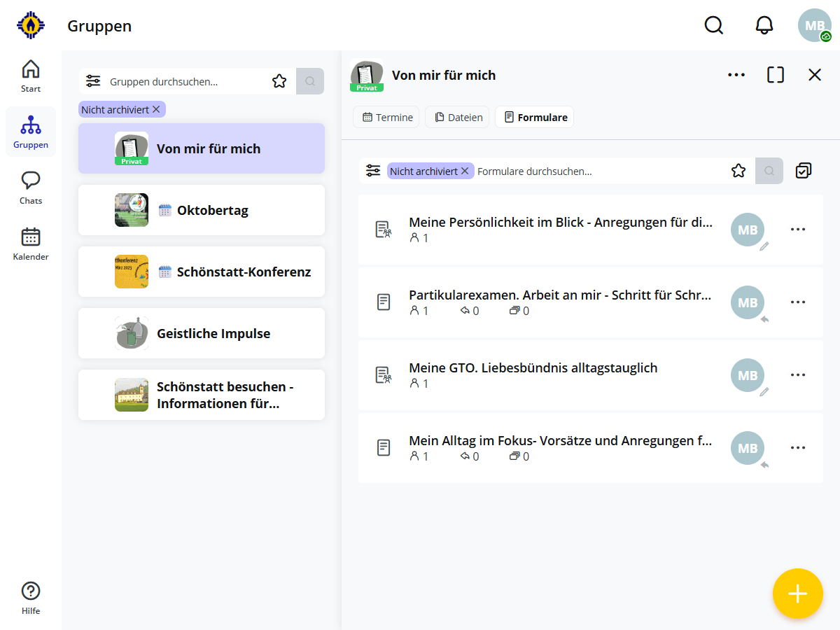Toggle favorites star in group search
The image size is (840, 630).
click(279, 81)
